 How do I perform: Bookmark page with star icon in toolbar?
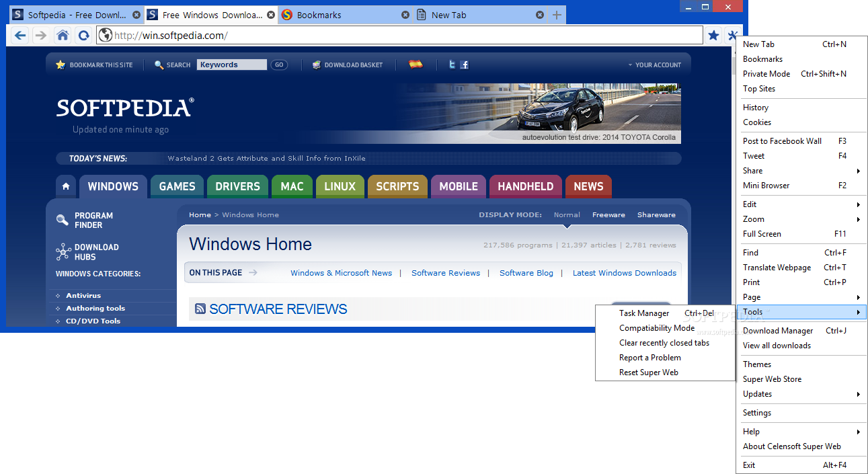point(713,36)
